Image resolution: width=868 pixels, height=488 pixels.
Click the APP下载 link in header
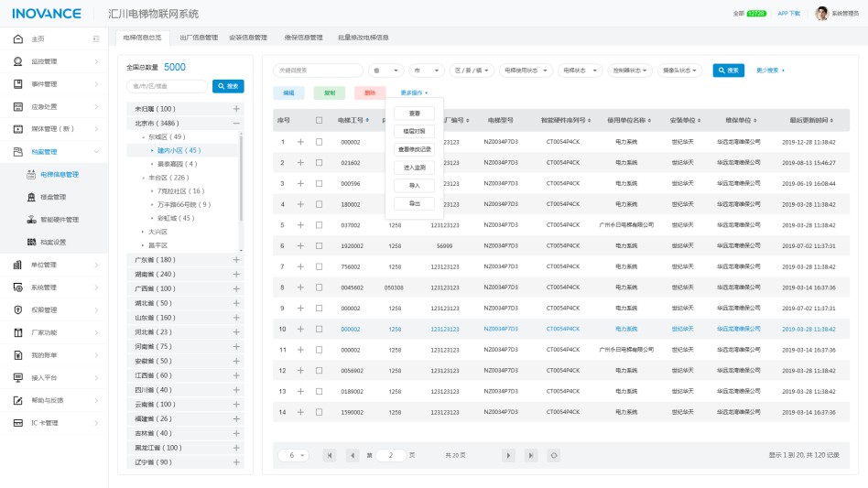(788, 14)
